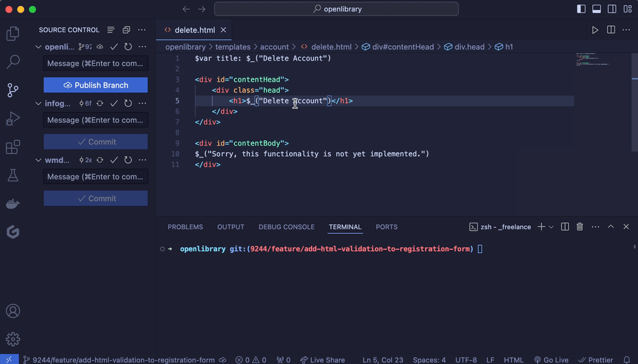Open Source Control header more actions
The width and height of the screenshot is (638, 364).
142,30
